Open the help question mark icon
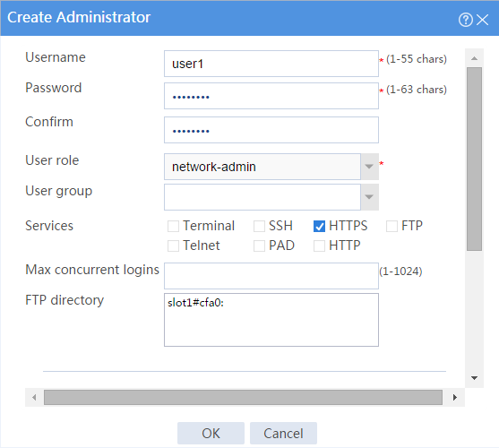The height and width of the screenshot is (448, 499). 465,20
